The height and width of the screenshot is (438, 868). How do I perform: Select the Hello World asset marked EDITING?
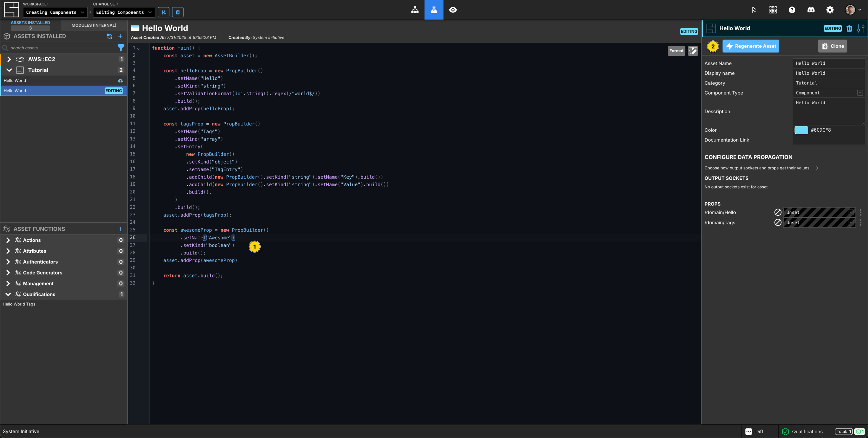tap(64, 91)
